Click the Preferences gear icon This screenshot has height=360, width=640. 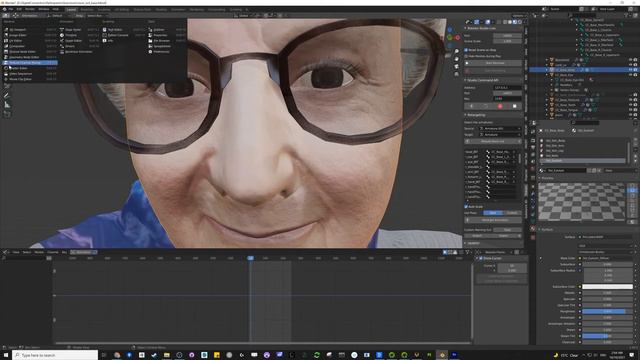click(x=150, y=52)
